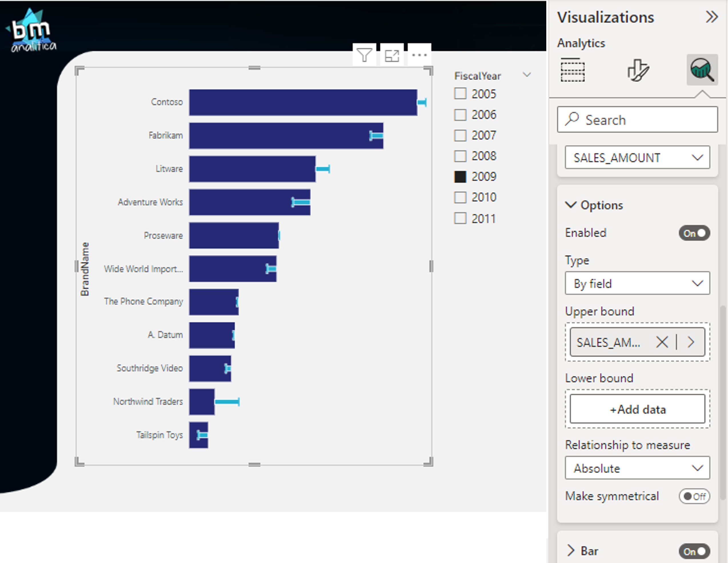Collapse the Options section
The width and height of the screenshot is (728, 563).
point(571,205)
